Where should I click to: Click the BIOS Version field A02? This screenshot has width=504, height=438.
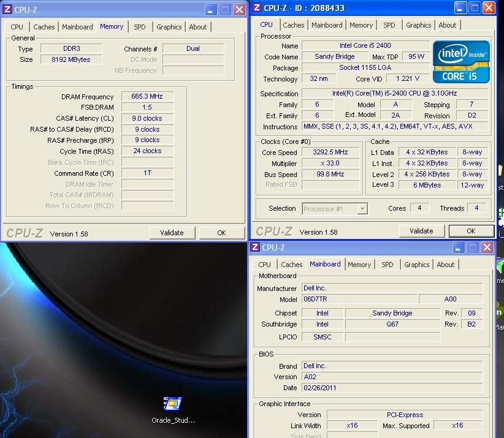(x=392, y=377)
